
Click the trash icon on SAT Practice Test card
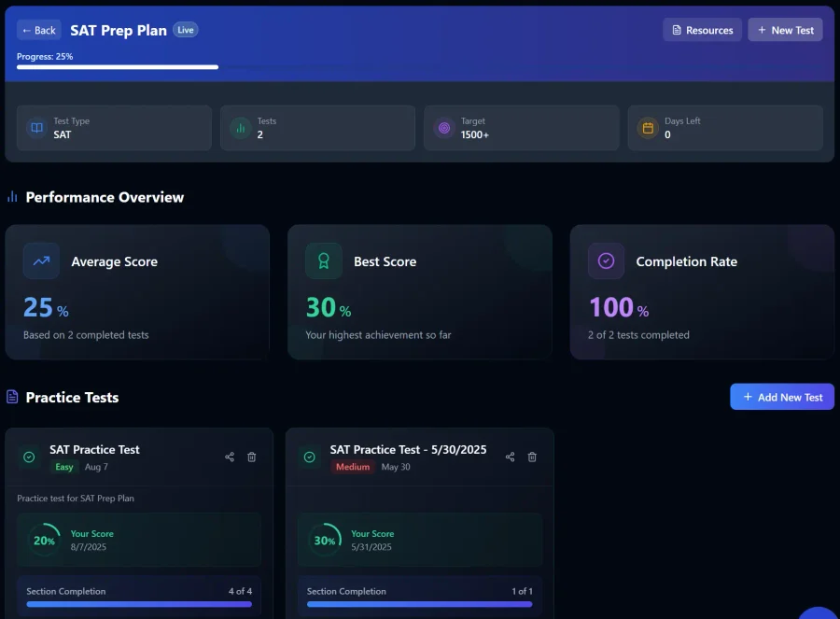pos(252,457)
